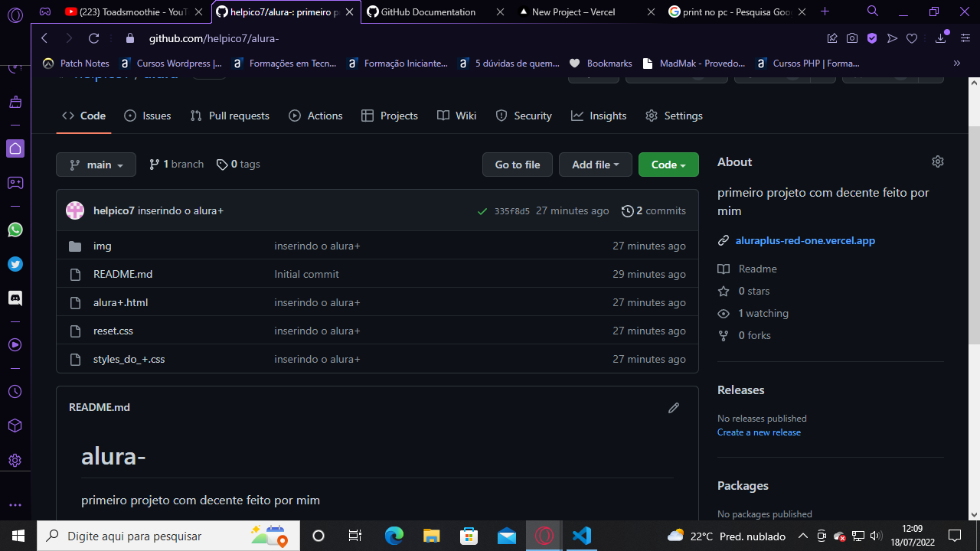Open History from the sidebar clock icon

pyautogui.click(x=15, y=392)
